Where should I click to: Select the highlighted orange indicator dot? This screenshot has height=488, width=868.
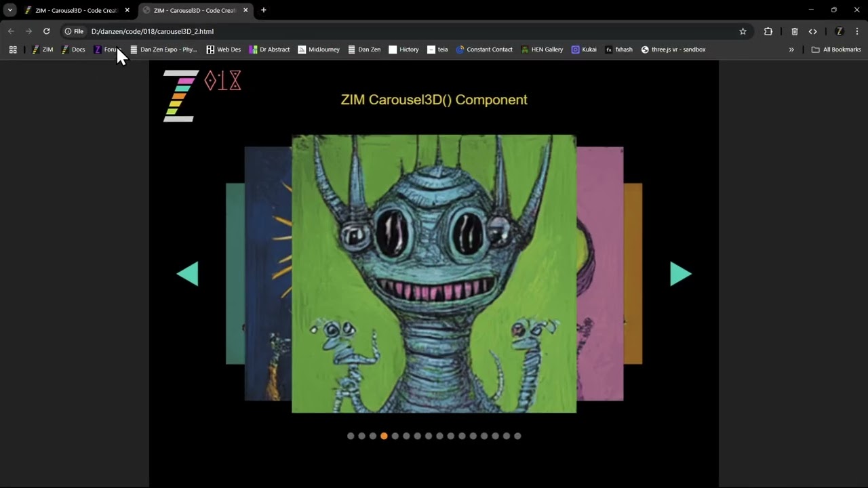(384, 436)
